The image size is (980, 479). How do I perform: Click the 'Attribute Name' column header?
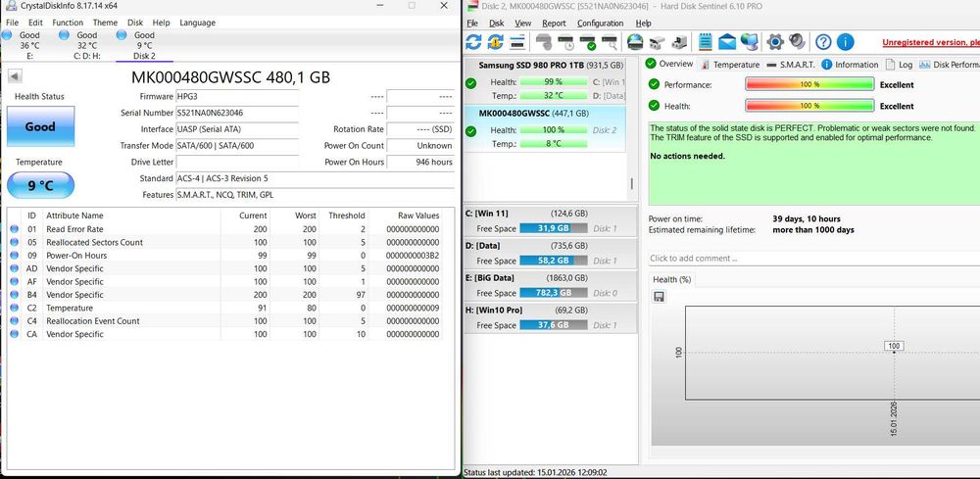coord(131,216)
